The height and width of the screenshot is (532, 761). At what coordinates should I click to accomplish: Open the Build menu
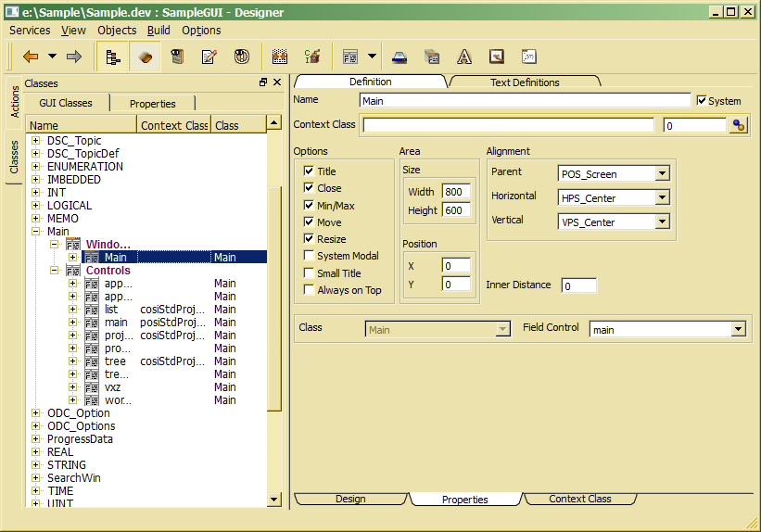point(159,30)
